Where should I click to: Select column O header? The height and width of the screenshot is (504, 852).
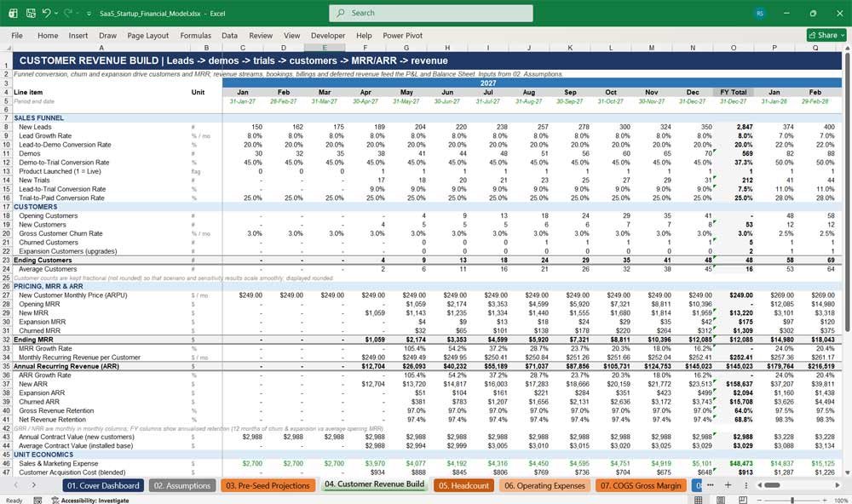click(733, 48)
